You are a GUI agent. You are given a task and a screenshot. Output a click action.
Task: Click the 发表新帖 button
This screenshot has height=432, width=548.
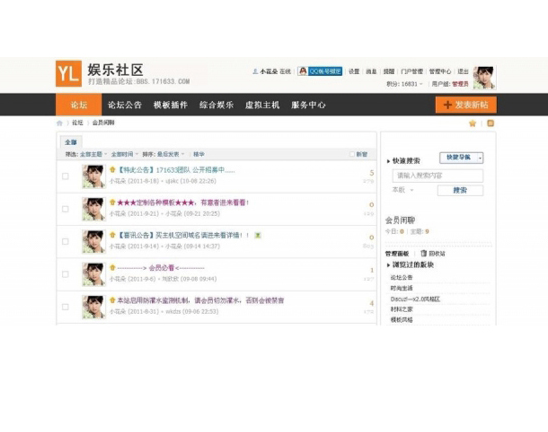466,105
